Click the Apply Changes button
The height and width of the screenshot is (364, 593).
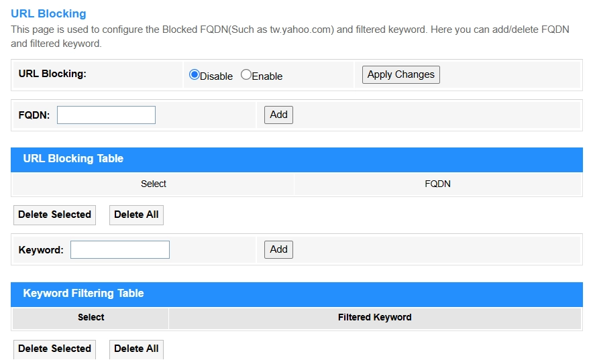400,74
